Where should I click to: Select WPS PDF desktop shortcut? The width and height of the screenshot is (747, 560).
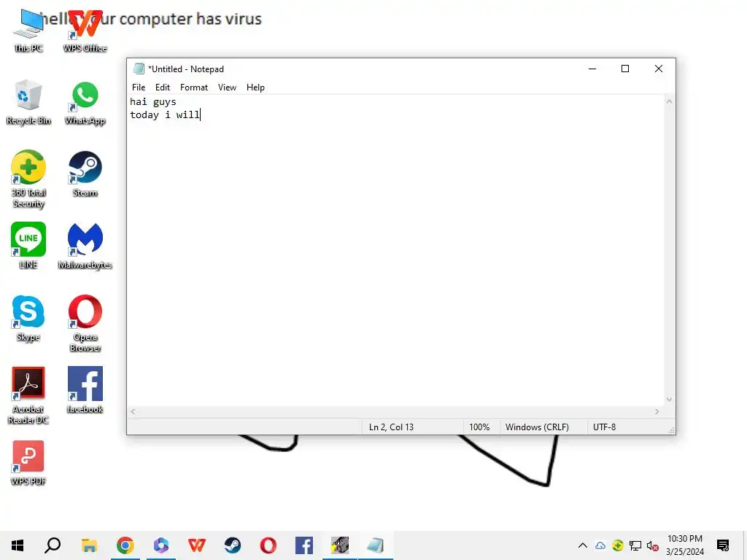pyautogui.click(x=28, y=463)
